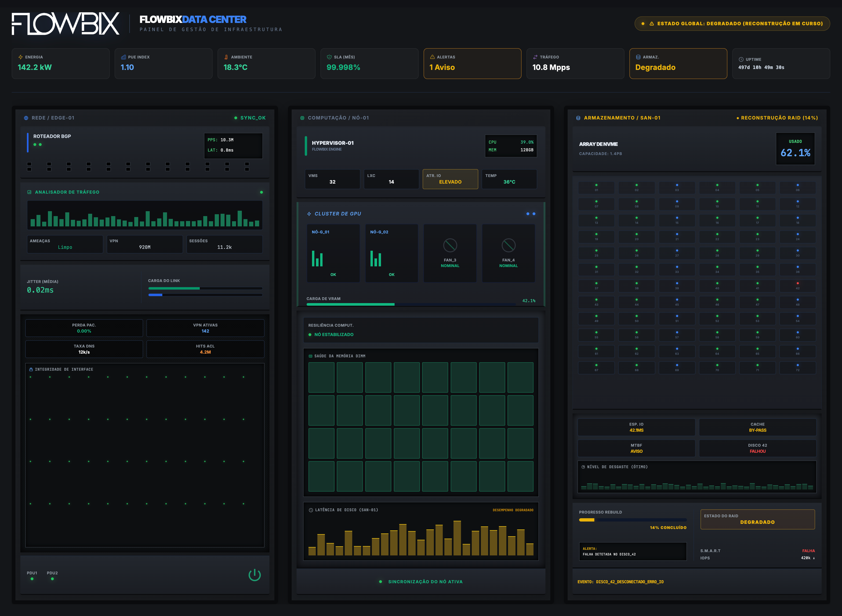Viewport: 842px width, 616px height.
Task: Click the Hits ACL 4.2M tile
Action: [205, 349]
